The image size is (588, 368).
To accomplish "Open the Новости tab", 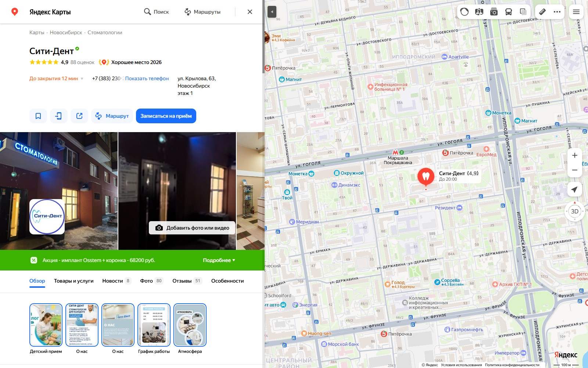I will click(116, 281).
